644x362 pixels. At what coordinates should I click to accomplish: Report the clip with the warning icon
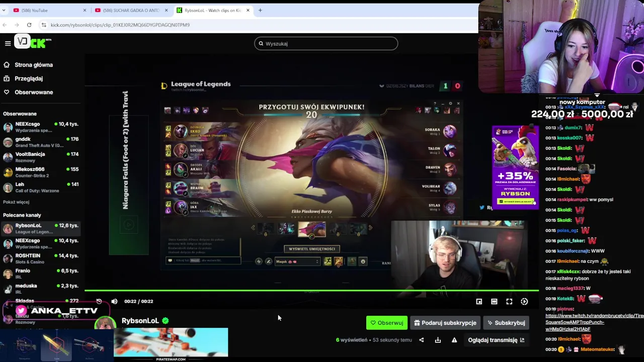[454, 340]
